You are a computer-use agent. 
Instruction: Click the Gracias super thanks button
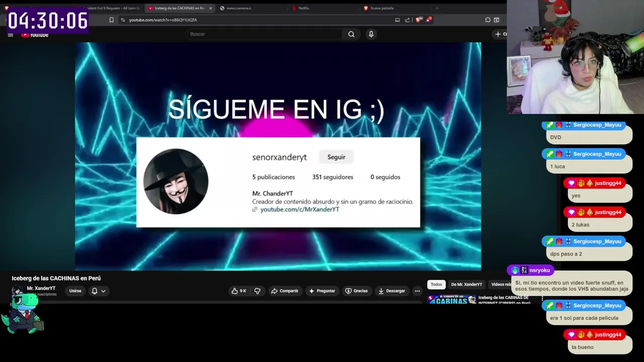click(356, 291)
